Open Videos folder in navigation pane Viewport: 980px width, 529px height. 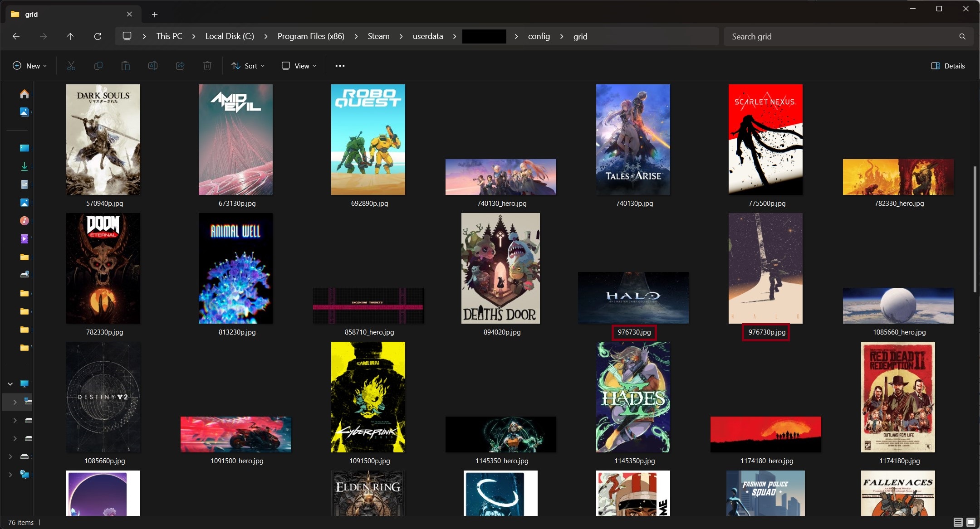coord(24,238)
